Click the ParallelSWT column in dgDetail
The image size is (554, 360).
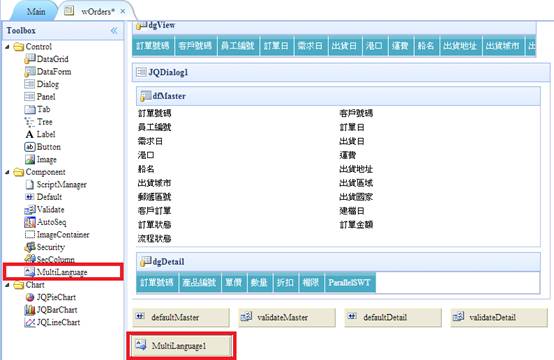click(350, 282)
